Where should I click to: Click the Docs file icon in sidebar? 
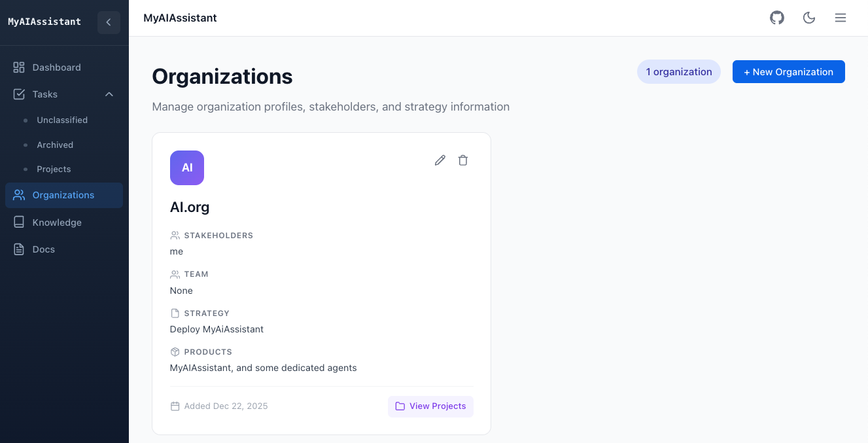click(x=19, y=249)
